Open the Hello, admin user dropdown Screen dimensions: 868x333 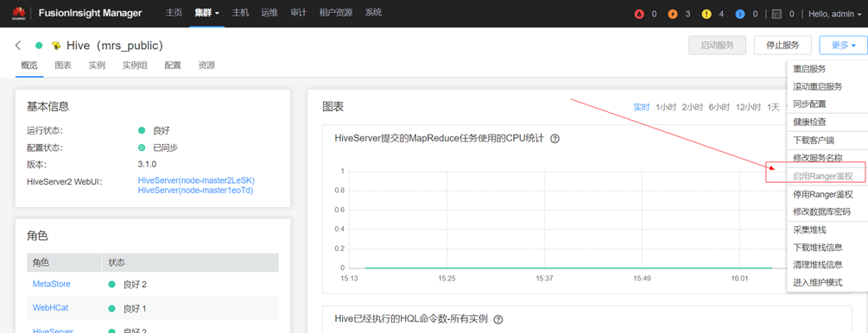[x=835, y=14]
